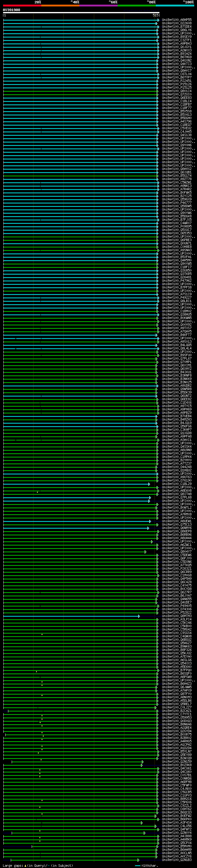Click the =100char. scale legend
The width and height of the screenshot is (197, 868).
click(146, 865)
